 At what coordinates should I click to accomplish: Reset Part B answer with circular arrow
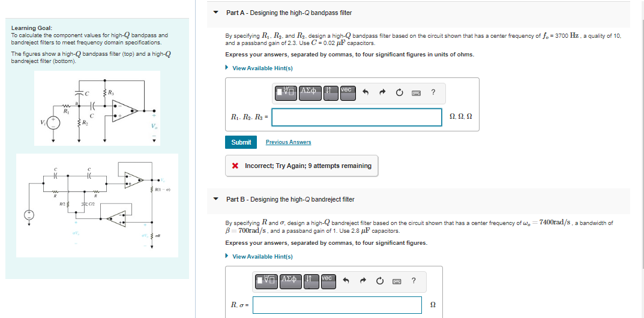pos(380,281)
